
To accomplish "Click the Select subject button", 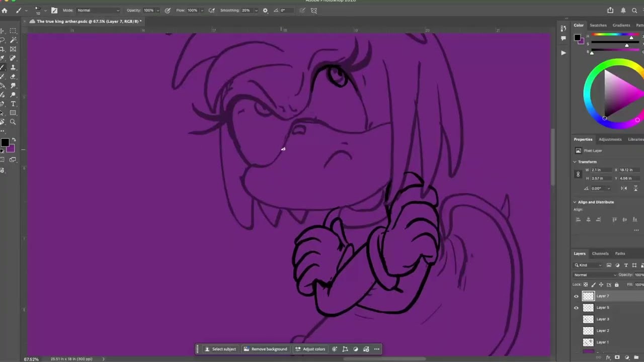I will click(220, 349).
